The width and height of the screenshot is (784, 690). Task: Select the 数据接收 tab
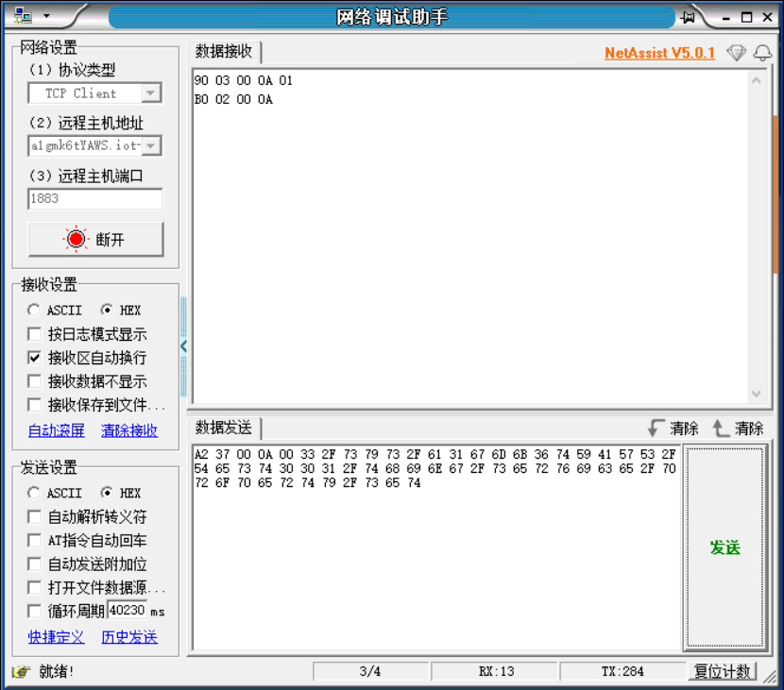pyautogui.click(x=224, y=52)
